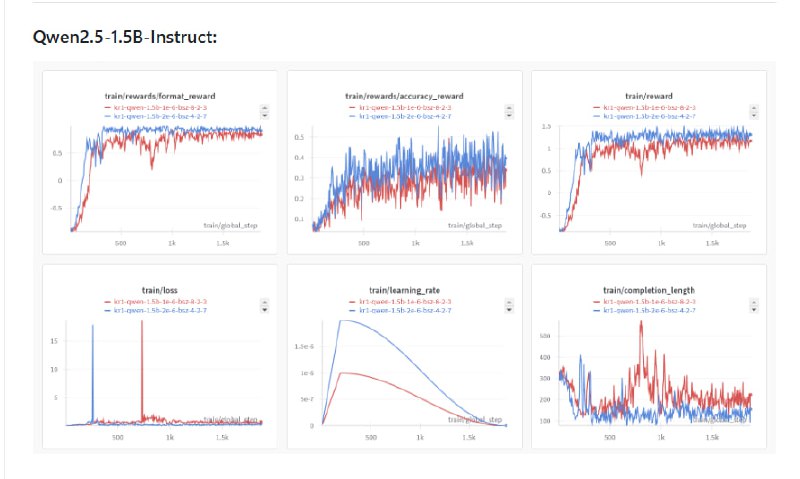The height and width of the screenshot is (479, 800).
Task: Open the accuracy_reward chart plot
Action: [404, 180]
